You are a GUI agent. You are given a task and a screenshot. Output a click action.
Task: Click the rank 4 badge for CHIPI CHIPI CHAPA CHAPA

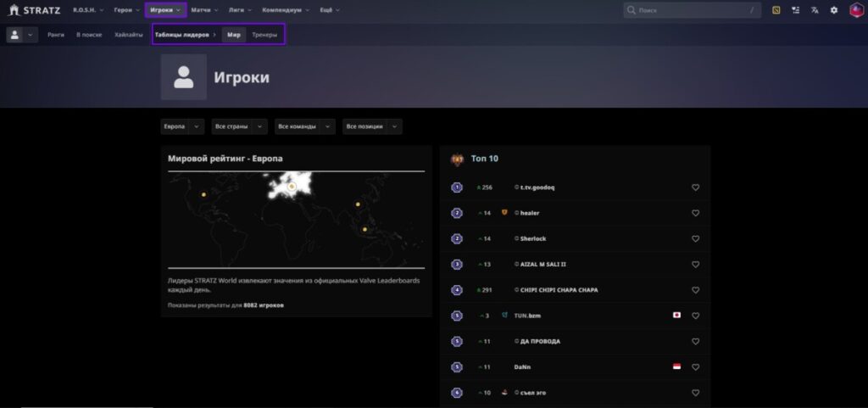tap(457, 290)
